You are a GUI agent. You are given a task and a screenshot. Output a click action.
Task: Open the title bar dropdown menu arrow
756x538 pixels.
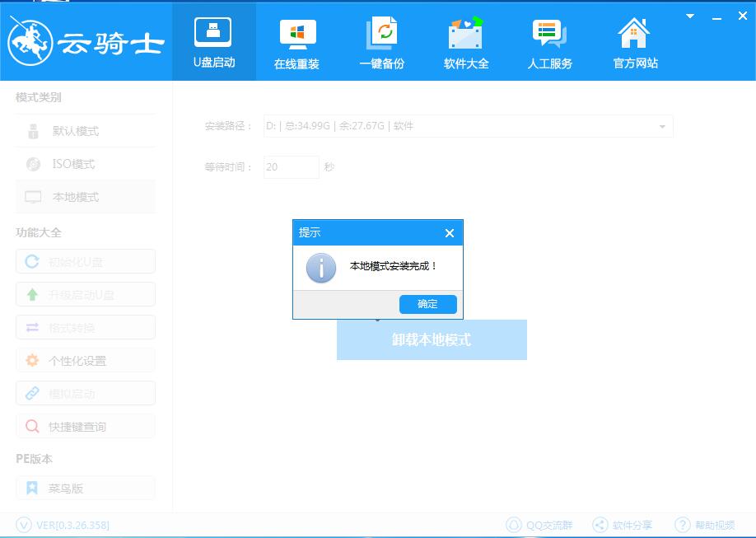point(690,16)
